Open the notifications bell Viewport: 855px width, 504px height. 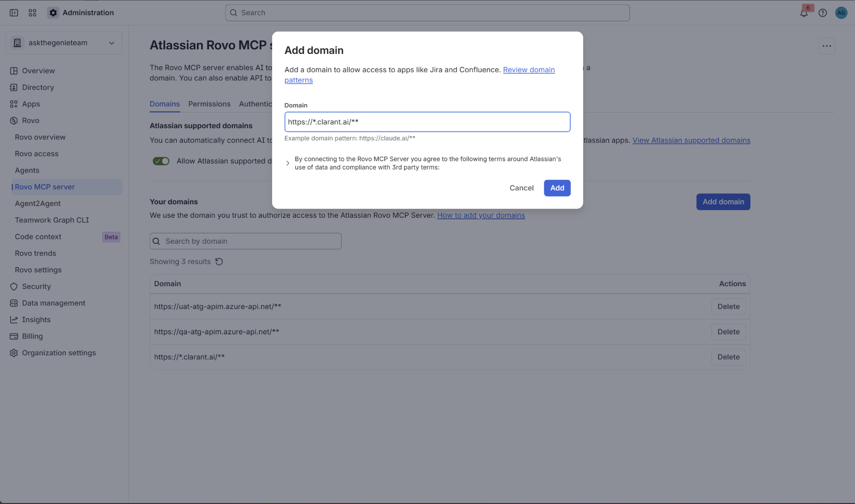coord(804,13)
